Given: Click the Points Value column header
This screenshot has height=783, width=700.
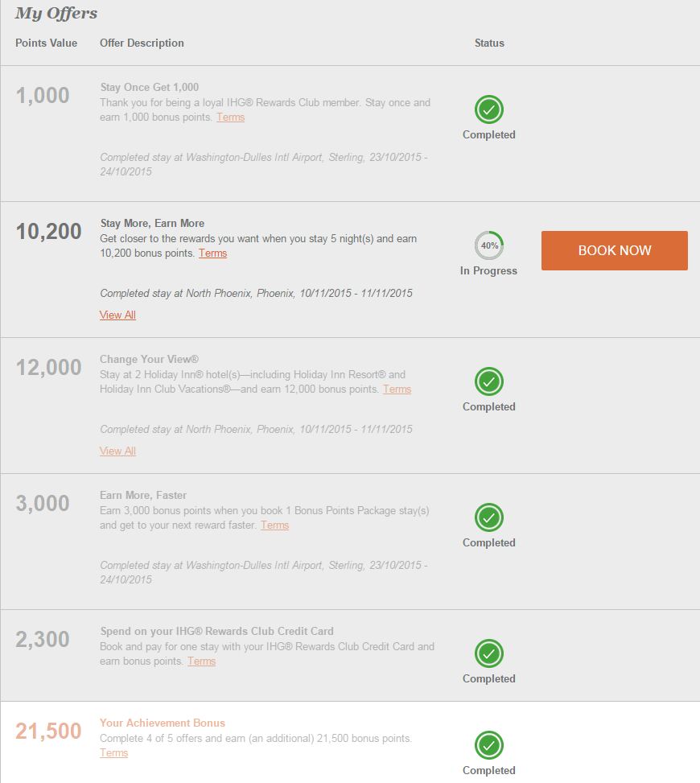Looking at the screenshot, I should click(x=47, y=43).
